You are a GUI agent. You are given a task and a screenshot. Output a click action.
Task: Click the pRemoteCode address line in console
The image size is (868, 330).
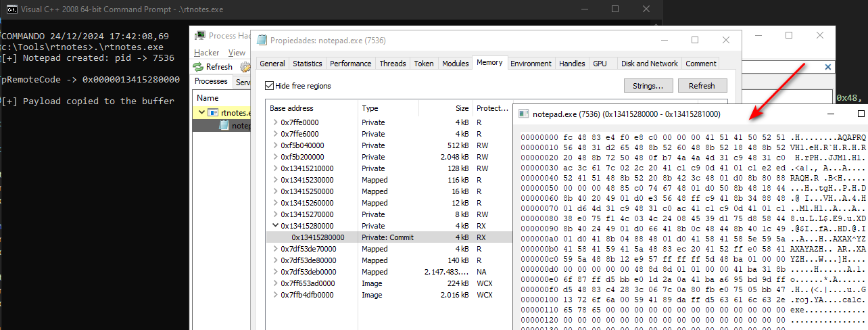click(x=90, y=80)
